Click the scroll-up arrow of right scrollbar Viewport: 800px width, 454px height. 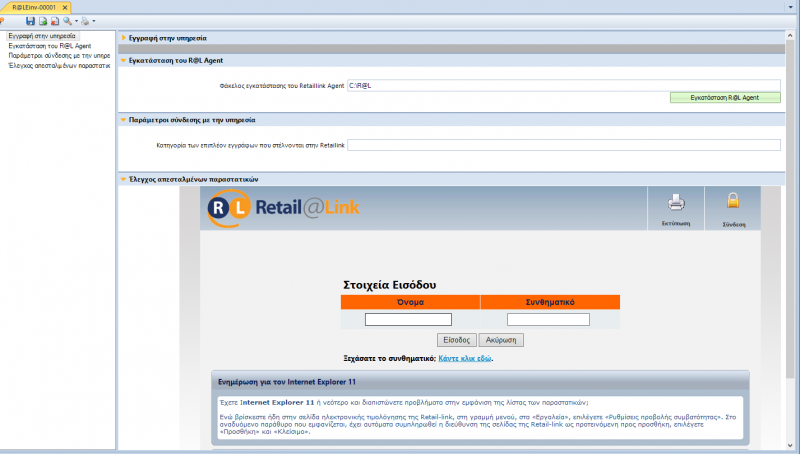coord(790,36)
